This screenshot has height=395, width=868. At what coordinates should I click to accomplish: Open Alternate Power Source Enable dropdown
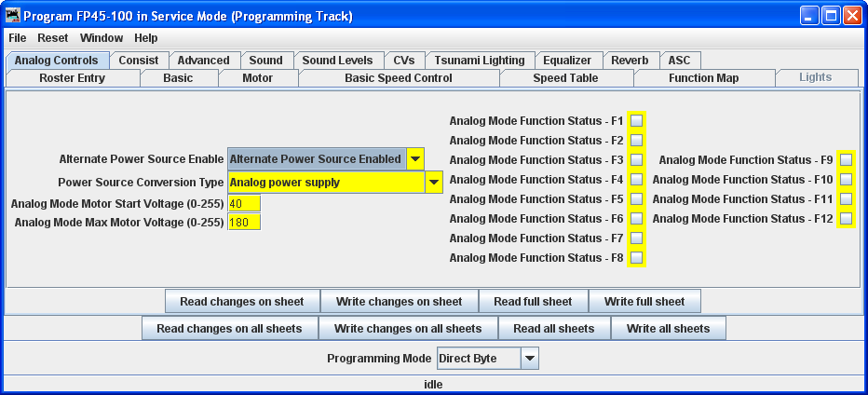click(415, 159)
